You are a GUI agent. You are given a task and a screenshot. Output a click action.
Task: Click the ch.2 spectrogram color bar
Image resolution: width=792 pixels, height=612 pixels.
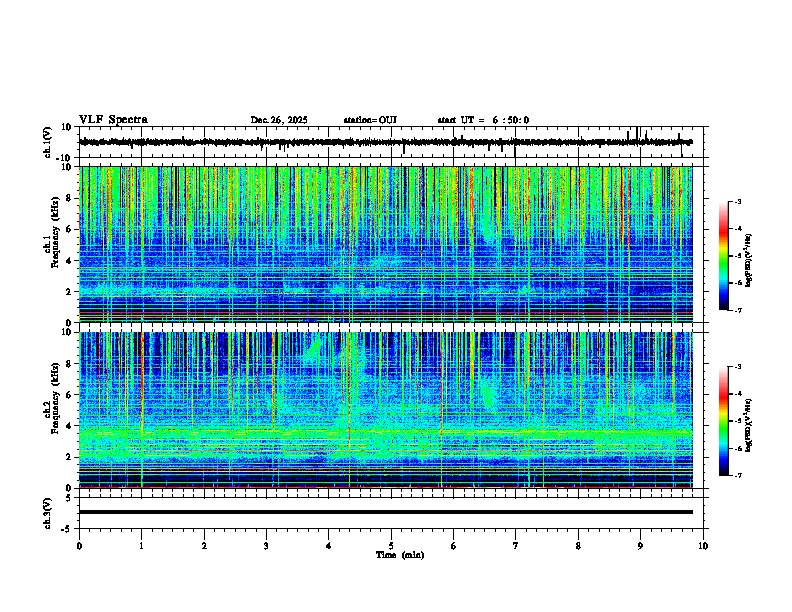click(723, 421)
